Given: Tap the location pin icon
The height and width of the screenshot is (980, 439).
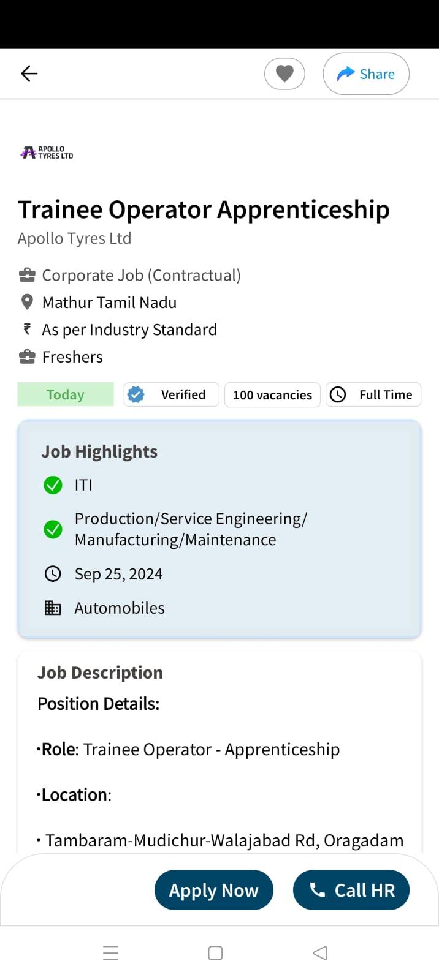Looking at the screenshot, I should click(x=27, y=302).
